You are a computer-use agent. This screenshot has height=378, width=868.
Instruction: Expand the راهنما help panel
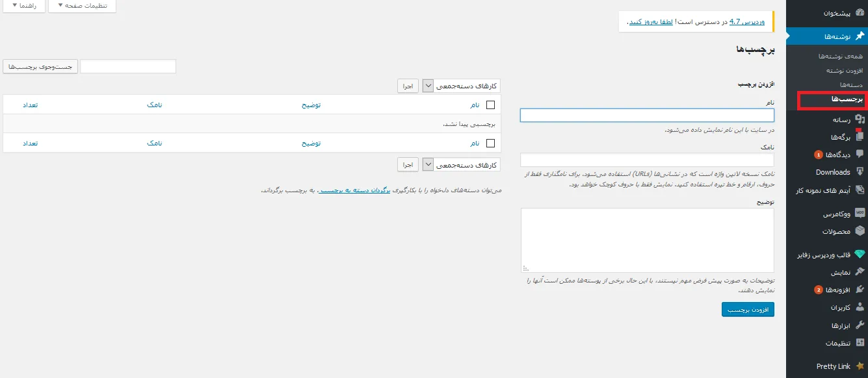coord(23,6)
